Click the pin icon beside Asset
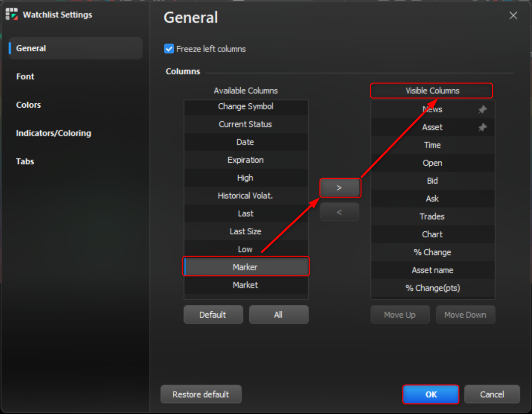The image size is (532, 414). click(482, 127)
